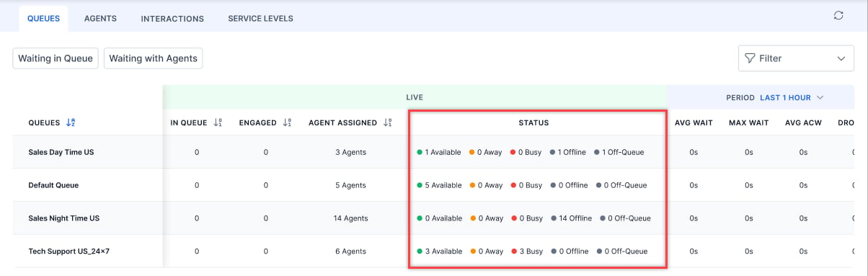The image size is (868, 276).
Task: Click 14 Offline status in Sales Night Time row
Action: click(571, 218)
